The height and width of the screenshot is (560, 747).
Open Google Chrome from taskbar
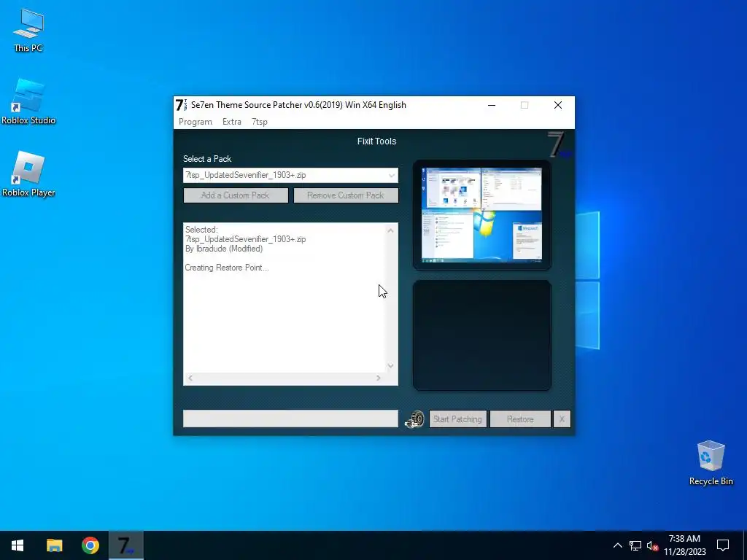(90, 545)
